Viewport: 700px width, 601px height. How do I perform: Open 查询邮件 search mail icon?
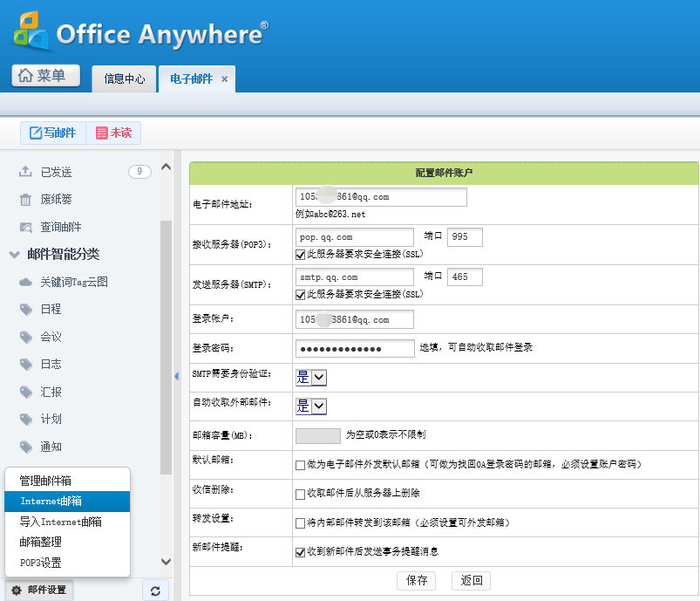pos(26,227)
